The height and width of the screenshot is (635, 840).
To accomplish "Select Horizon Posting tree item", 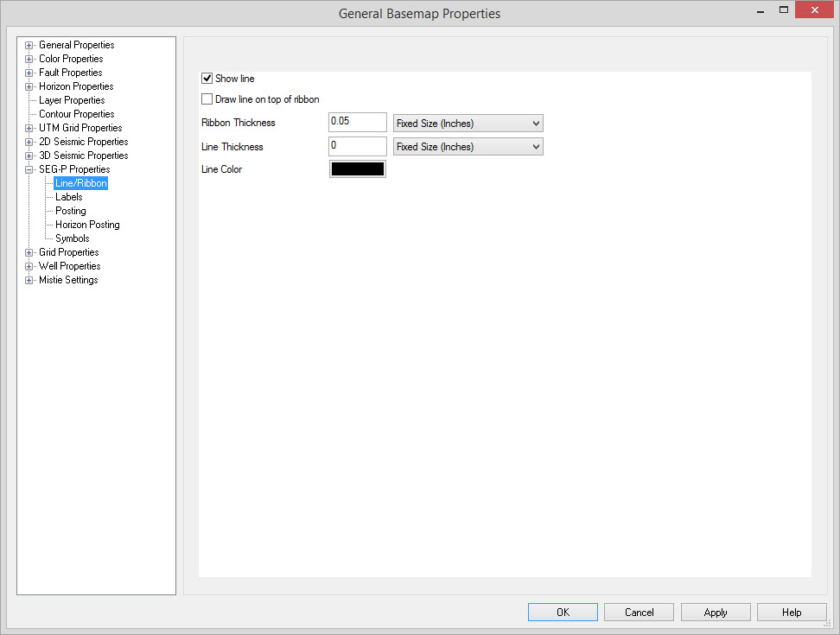I will (87, 225).
